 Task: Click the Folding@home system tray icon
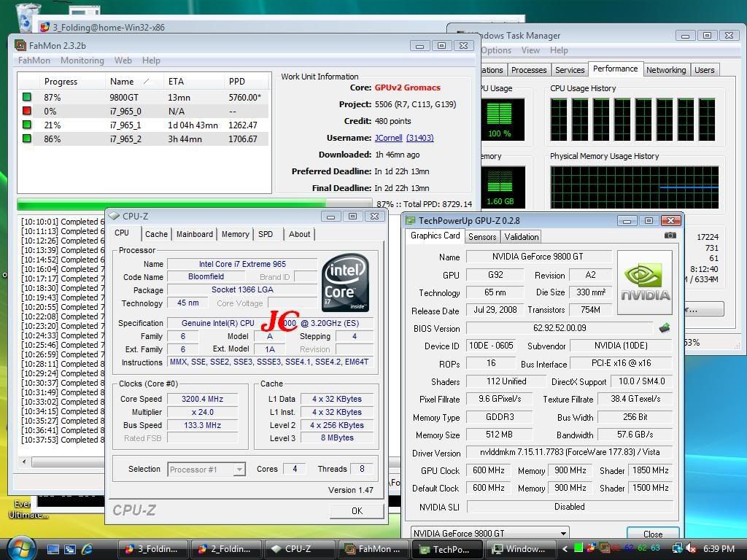point(591,548)
